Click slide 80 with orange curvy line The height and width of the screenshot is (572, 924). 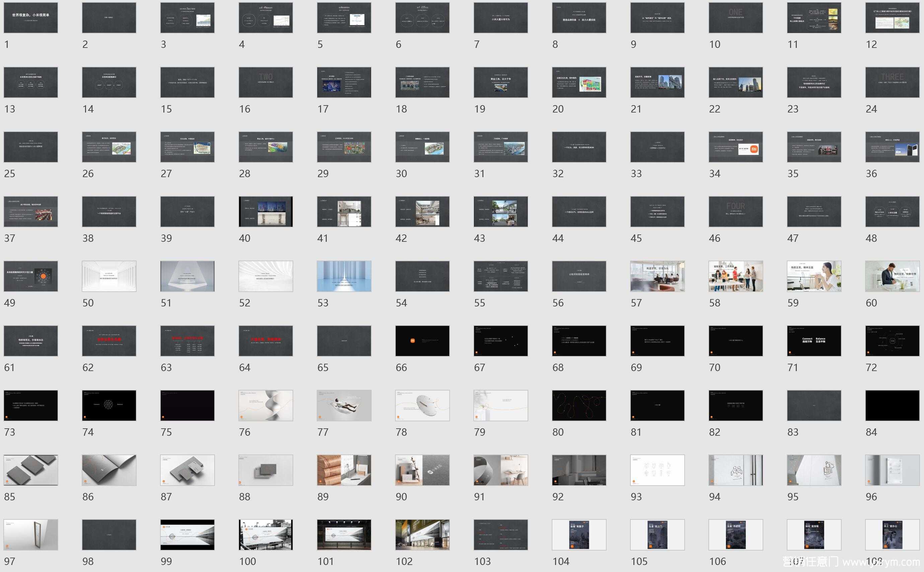[x=579, y=406]
